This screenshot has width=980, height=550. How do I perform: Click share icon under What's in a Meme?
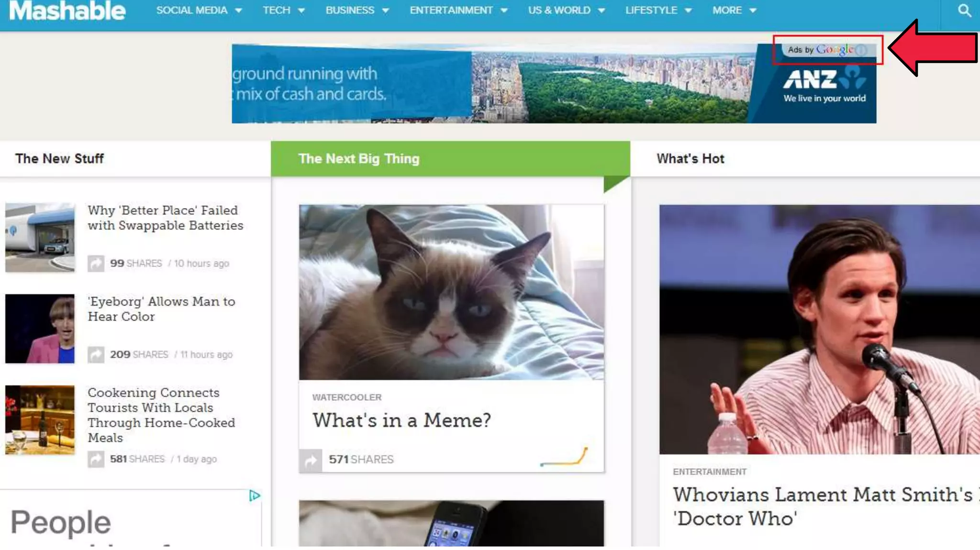(x=311, y=461)
